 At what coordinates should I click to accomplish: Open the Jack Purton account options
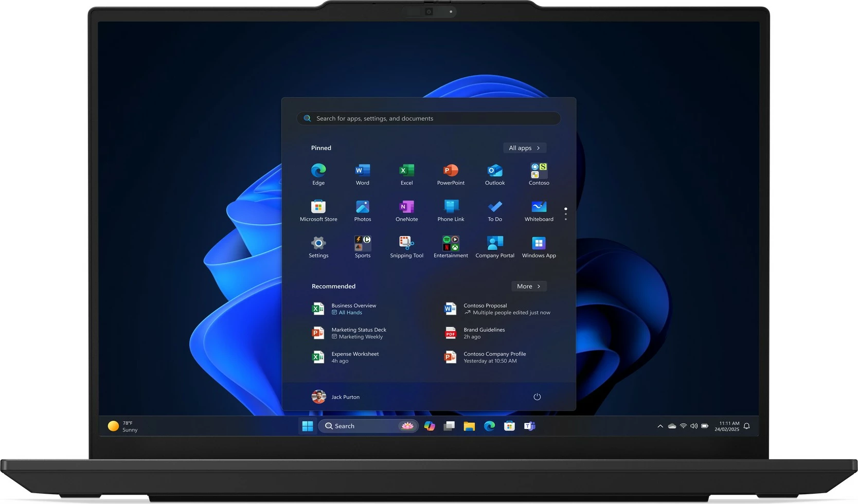click(335, 397)
